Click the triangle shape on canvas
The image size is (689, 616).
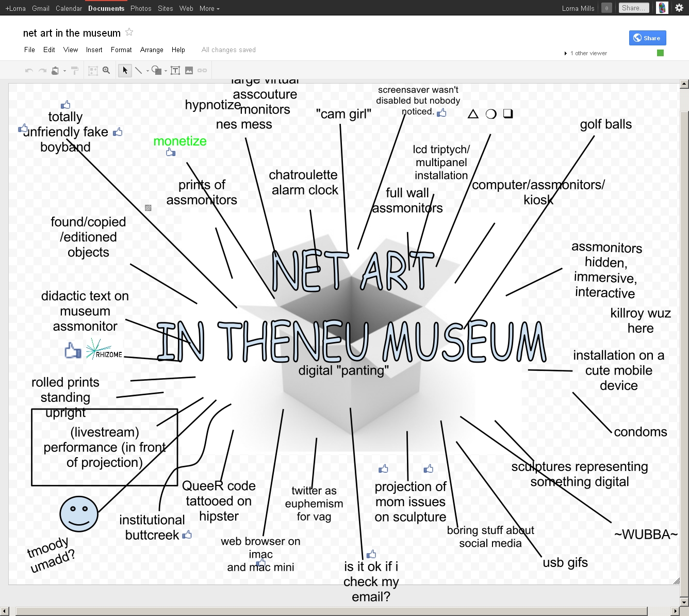pyautogui.click(x=473, y=114)
